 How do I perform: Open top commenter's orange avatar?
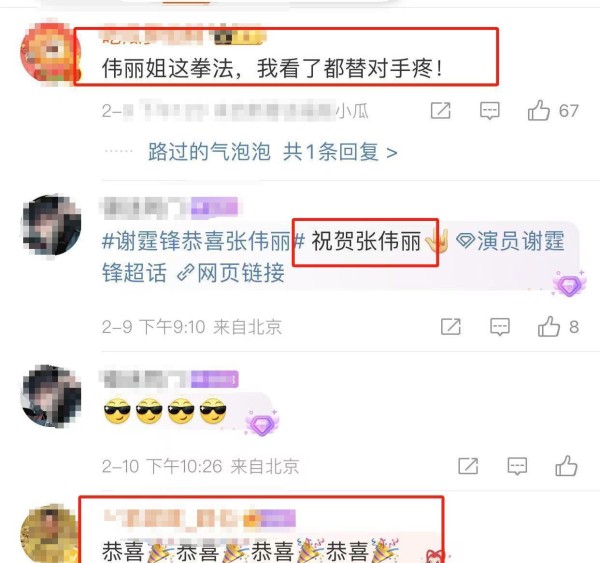(x=50, y=54)
